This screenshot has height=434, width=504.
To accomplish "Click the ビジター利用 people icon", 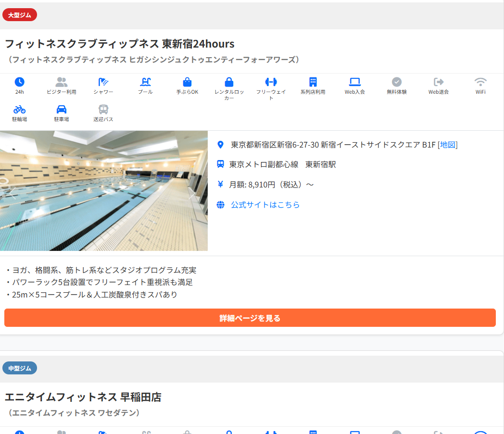I will coord(62,82).
